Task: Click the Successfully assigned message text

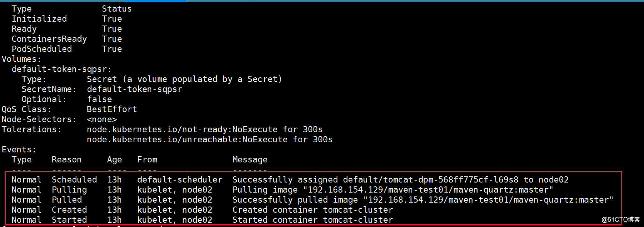Action: click(400, 180)
